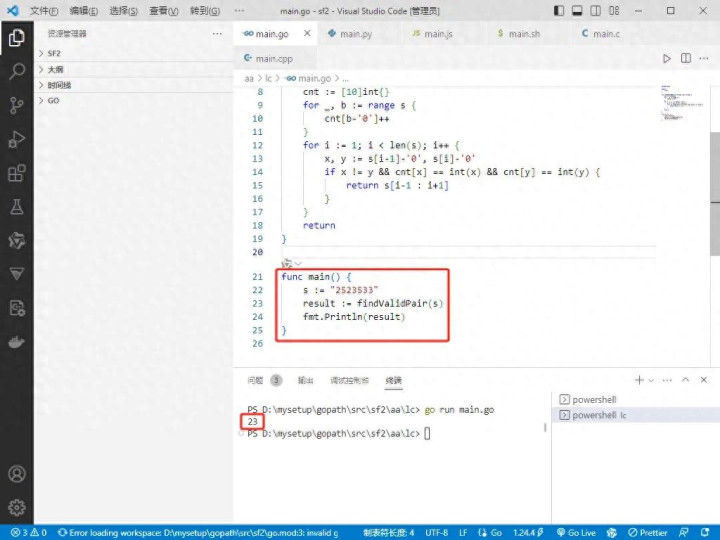Open the 编辑(E) menu
Screen dimensions: 720x540
84,11
